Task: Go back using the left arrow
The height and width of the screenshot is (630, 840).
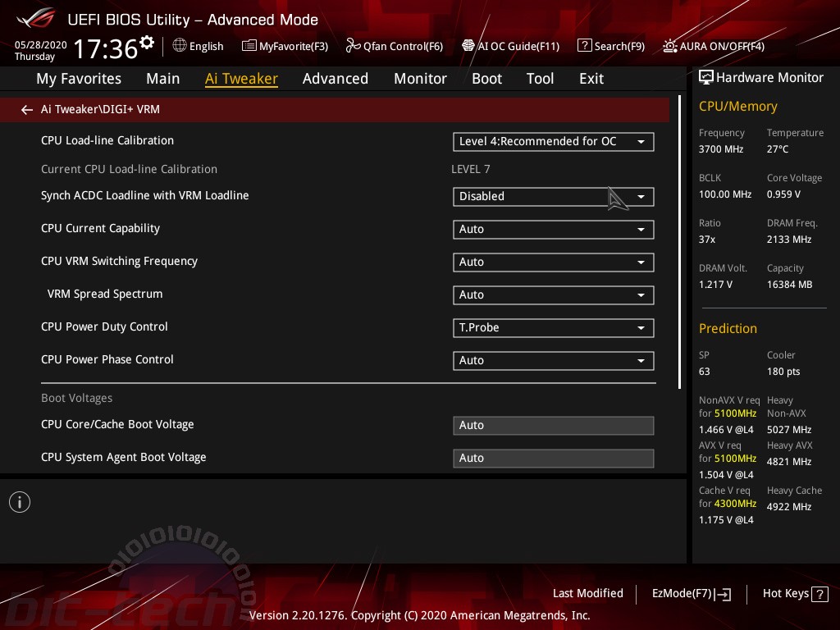Action: (x=27, y=110)
